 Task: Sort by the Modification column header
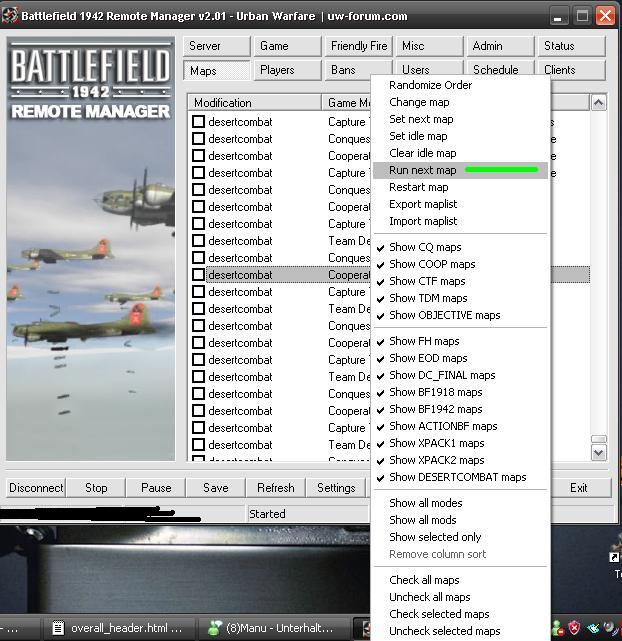click(255, 103)
